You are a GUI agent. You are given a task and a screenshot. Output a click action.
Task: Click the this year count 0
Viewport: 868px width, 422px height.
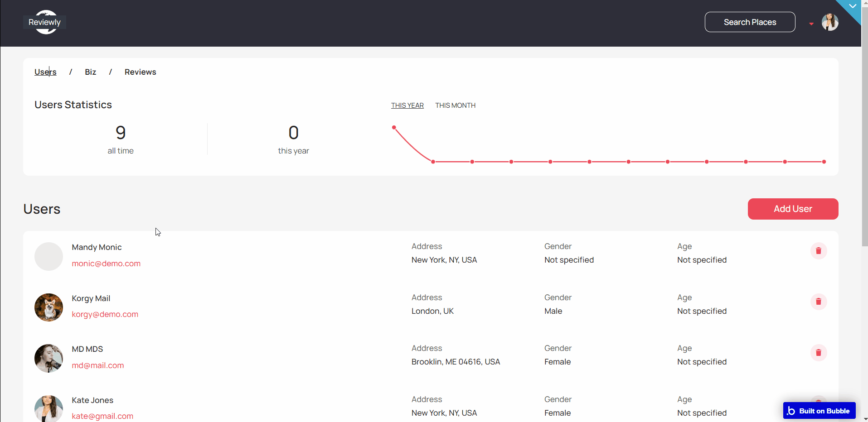click(294, 133)
